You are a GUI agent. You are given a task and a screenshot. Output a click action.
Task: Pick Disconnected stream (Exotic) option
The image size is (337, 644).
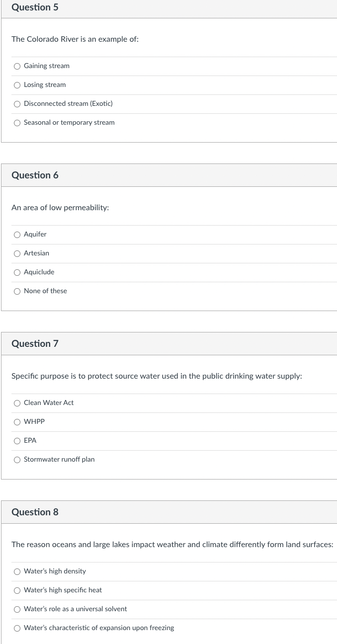point(17,104)
